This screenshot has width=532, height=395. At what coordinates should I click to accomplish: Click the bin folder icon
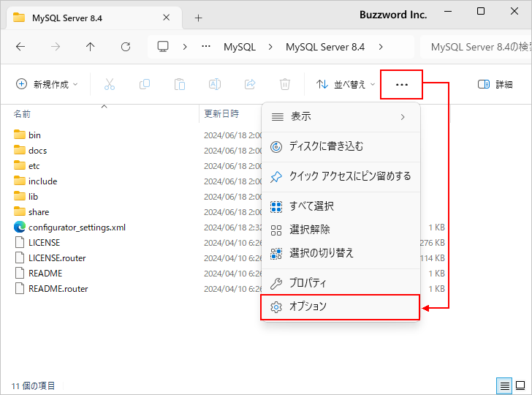20,135
